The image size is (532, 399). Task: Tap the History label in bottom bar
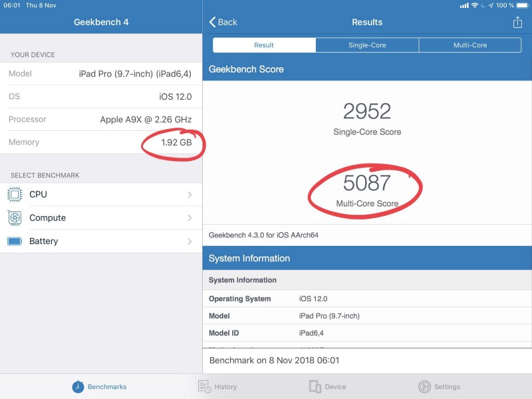225,387
